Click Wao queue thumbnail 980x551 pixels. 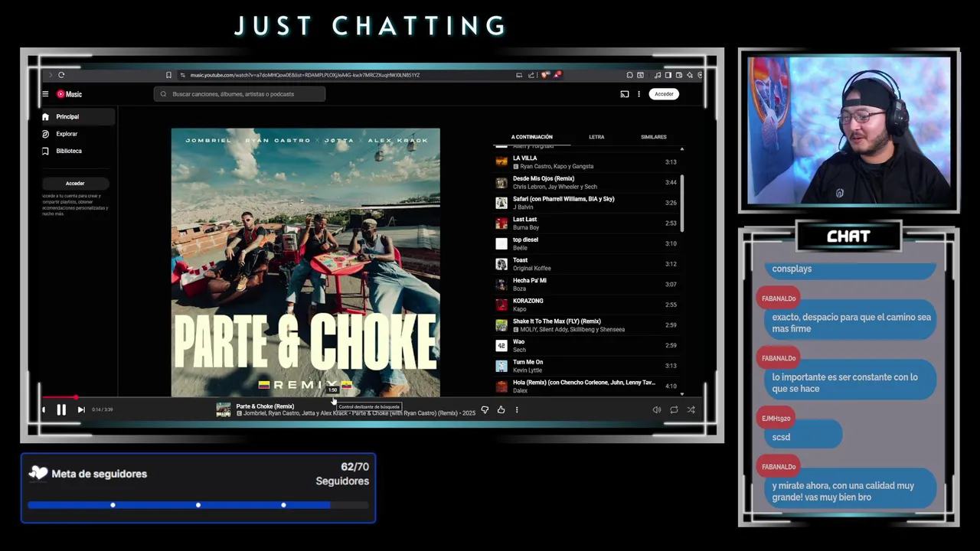pyautogui.click(x=501, y=345)
